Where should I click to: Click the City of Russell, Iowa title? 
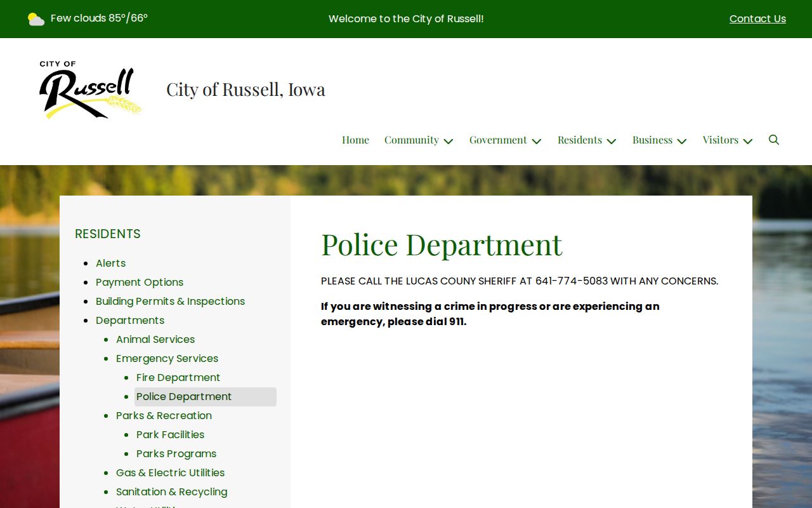246,90
